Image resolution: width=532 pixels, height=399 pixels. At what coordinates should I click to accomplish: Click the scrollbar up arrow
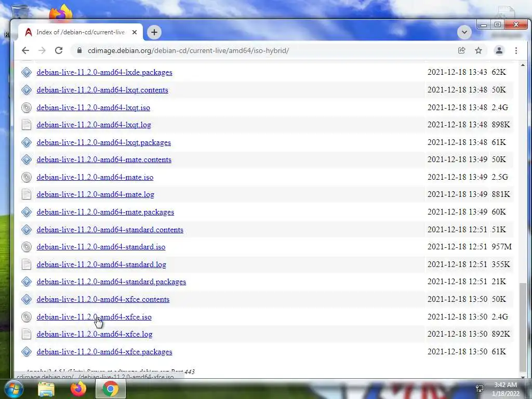523,65
